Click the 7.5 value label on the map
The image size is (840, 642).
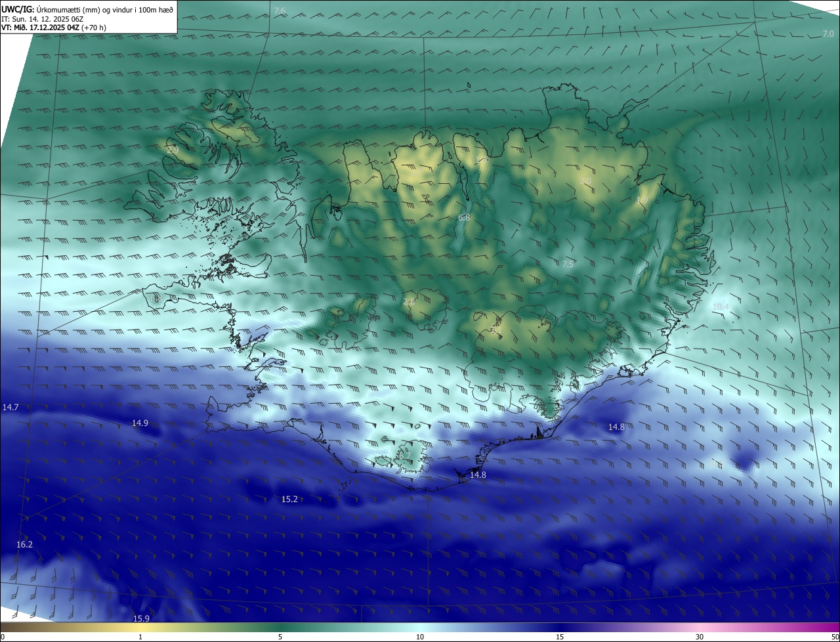click(568, 264)
